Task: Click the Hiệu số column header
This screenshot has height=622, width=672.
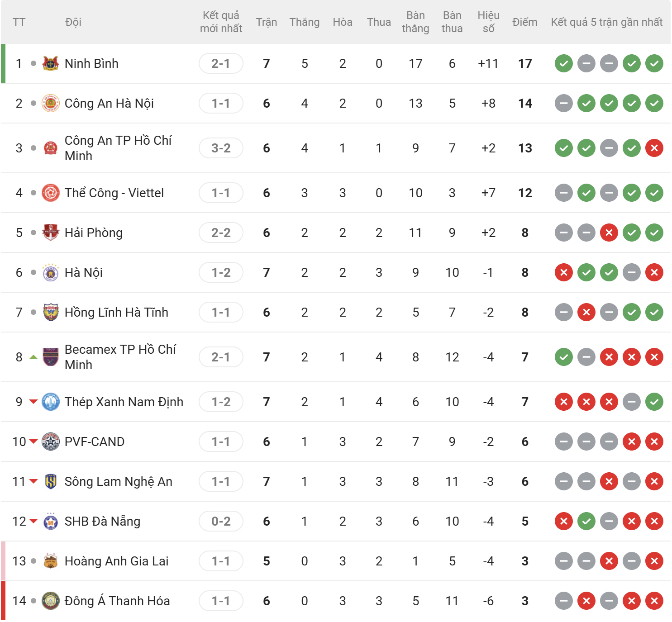Action: 488,22
